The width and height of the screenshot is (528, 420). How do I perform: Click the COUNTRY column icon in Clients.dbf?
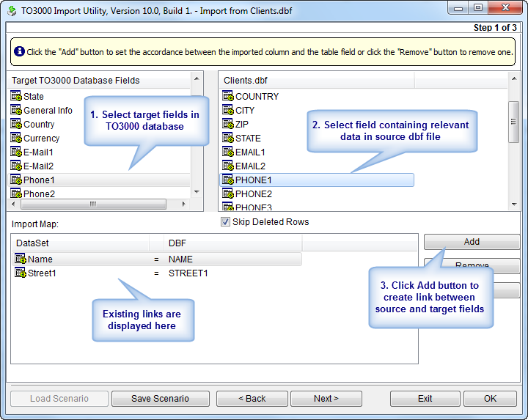[x=228, y=96]
